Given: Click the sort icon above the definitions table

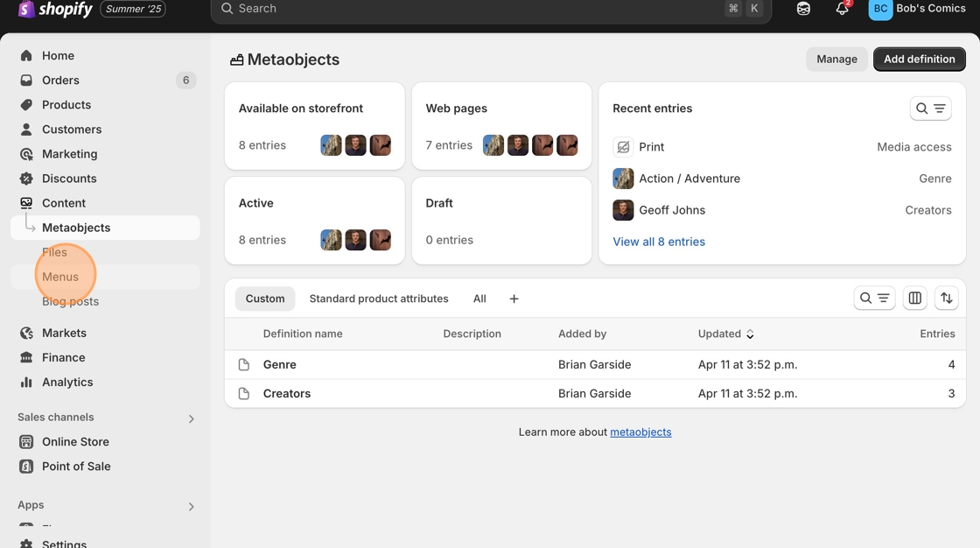Looking at the screenshot, I should [946, 299].
